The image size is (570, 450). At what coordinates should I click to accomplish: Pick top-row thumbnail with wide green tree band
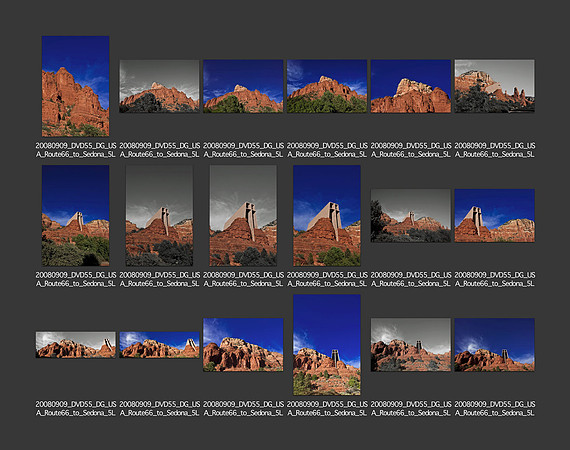(x=327, y=86)
